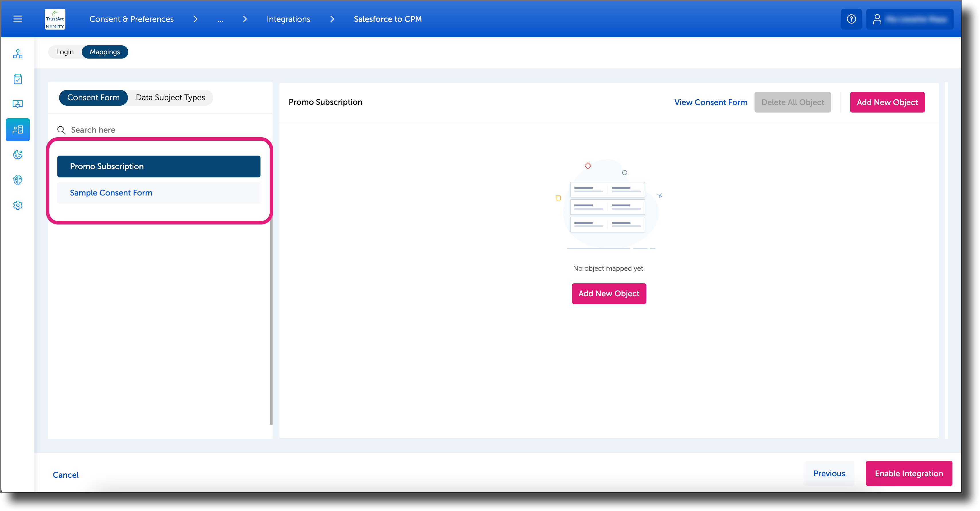
Task: Go to Consent & Preferences breadcrumb
Action: coord(131,19)
